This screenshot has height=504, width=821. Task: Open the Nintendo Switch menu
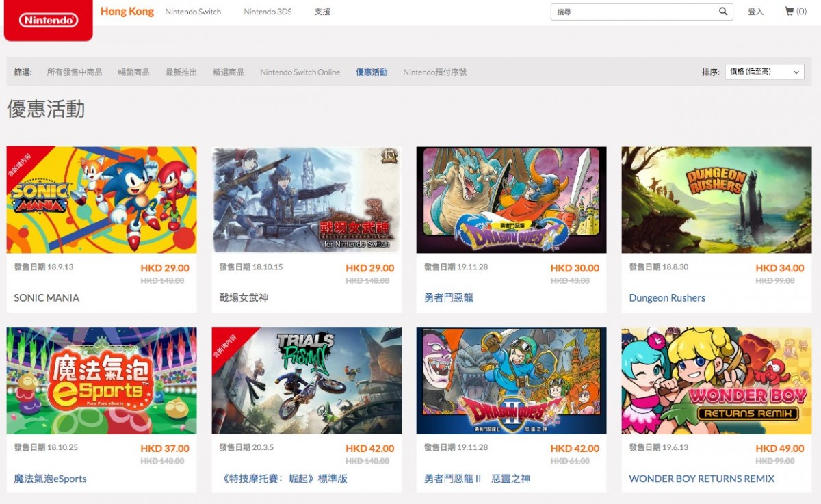pyautogui.click(x=193, y=12)
